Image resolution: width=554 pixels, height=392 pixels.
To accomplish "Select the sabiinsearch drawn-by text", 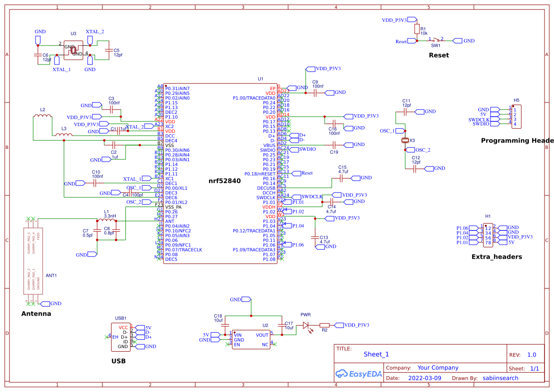I will [x=500, y=378].
